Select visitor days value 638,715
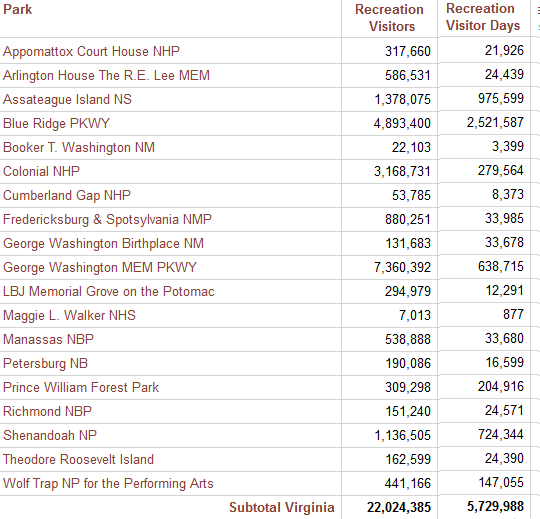 tap(501, 267)
